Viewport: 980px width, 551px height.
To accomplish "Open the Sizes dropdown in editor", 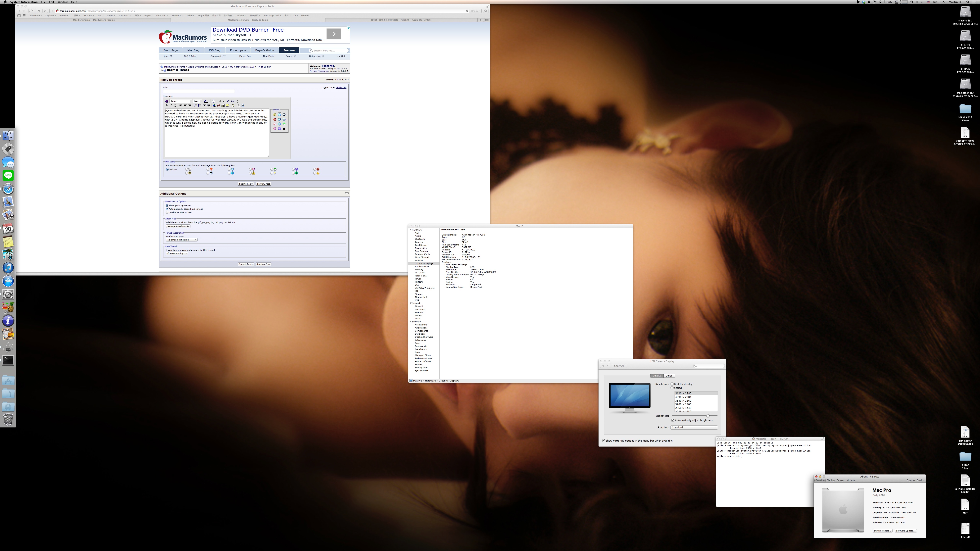I will click(x=198, y=101).
